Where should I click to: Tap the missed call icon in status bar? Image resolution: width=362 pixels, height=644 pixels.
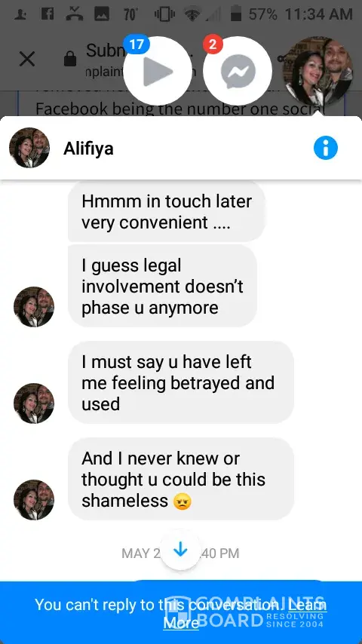(x=74, y=14)
